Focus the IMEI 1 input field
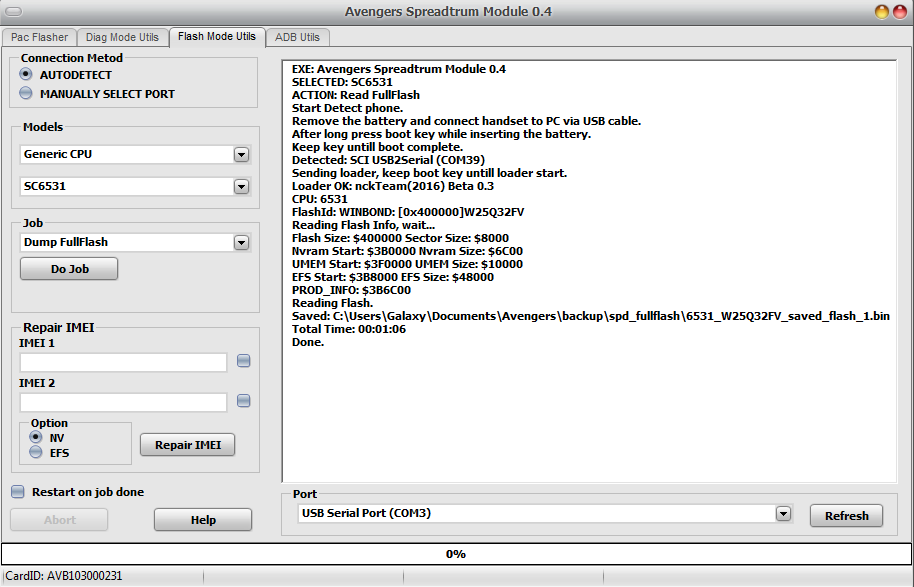This screenshot has height=587, width=914. click(x=124, y=362)
